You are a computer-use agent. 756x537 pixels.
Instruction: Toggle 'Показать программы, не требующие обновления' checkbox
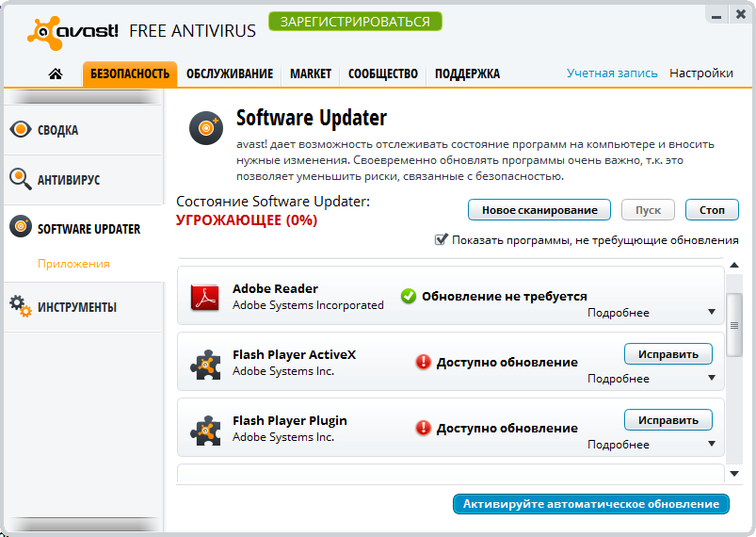pos(441,239)
